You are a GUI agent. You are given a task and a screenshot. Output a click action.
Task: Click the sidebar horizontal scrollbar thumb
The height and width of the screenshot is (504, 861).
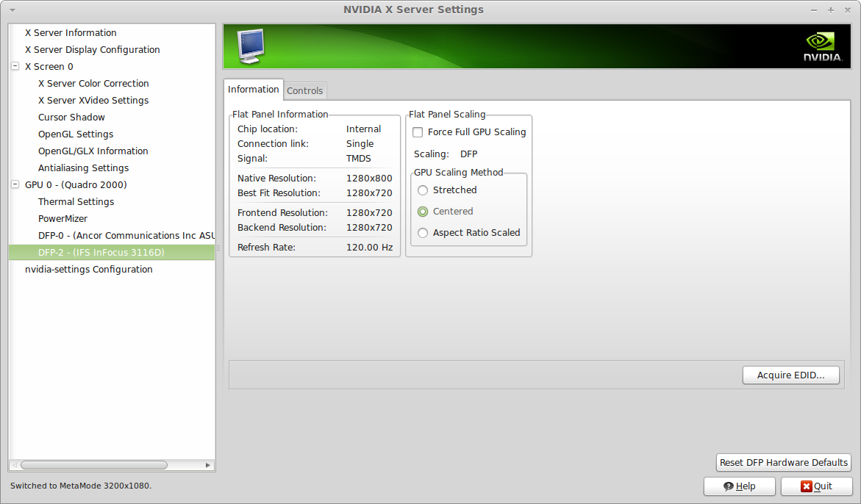click(x=94, y=465)
